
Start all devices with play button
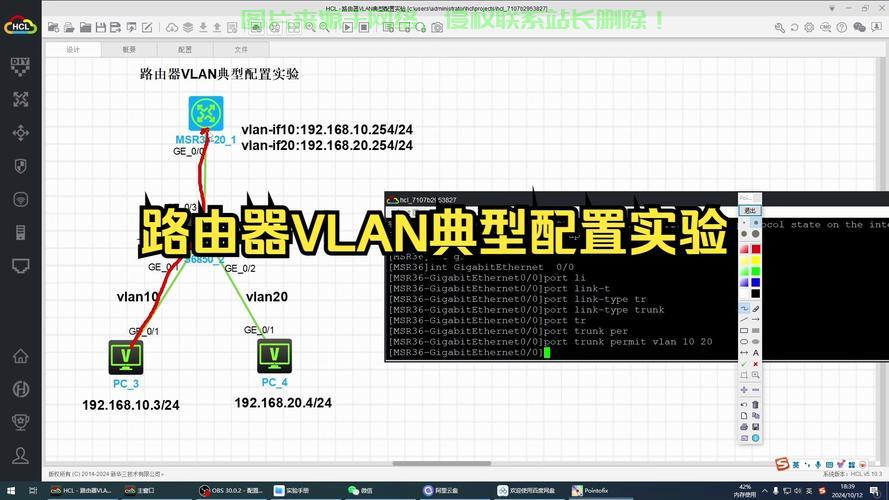[348, 27]
